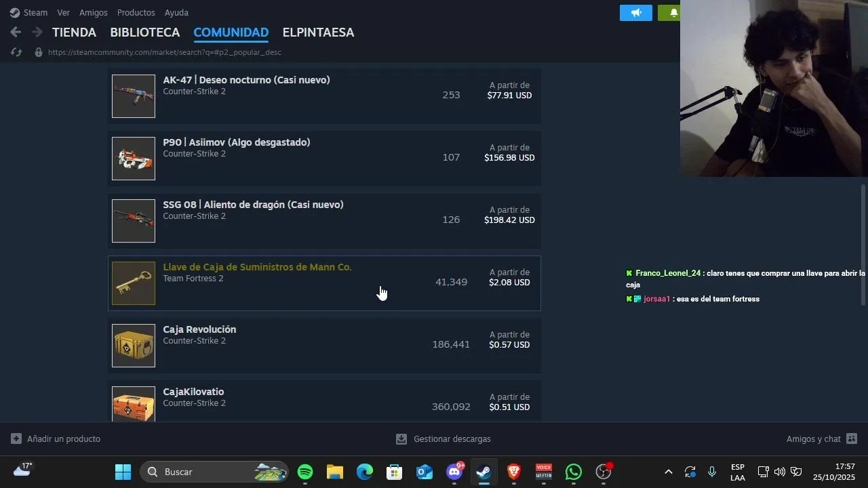The image size is (868, 488).
Task: Select the COMUNIDAD tab
Action: point(231,32)
